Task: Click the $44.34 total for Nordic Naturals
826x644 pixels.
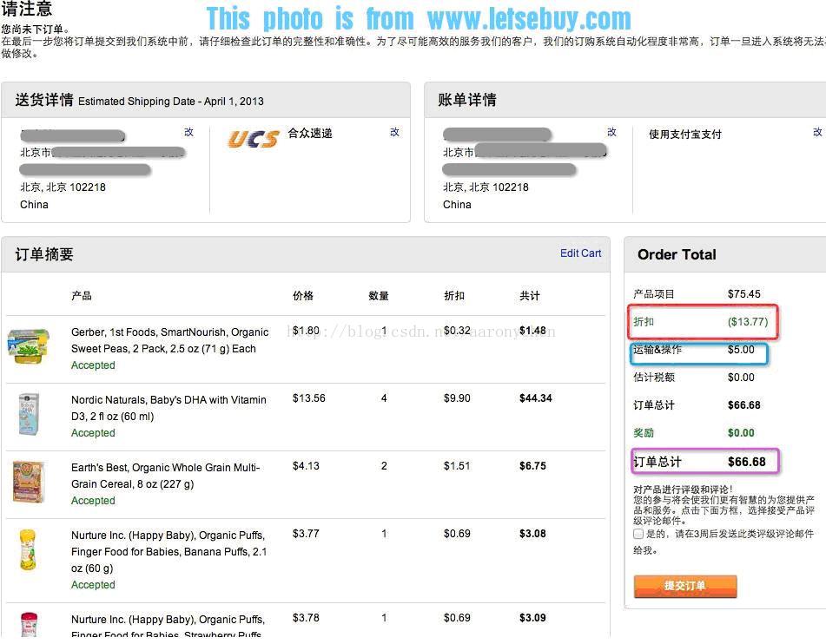Action: click(536, 398)
